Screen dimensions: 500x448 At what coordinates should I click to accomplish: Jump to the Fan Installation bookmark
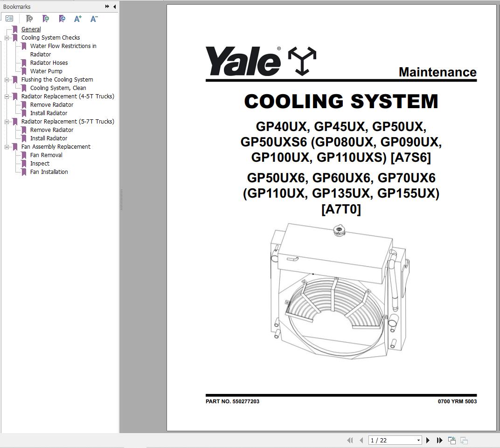49,172
